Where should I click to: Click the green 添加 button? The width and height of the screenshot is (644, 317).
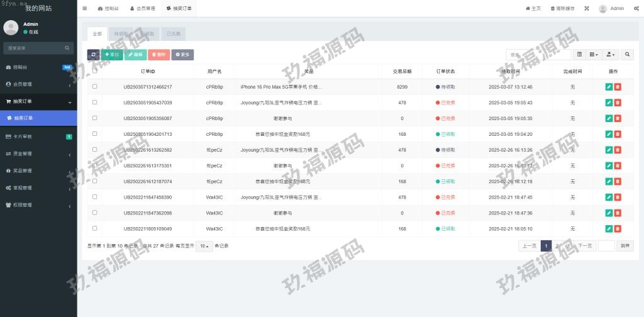112,55
